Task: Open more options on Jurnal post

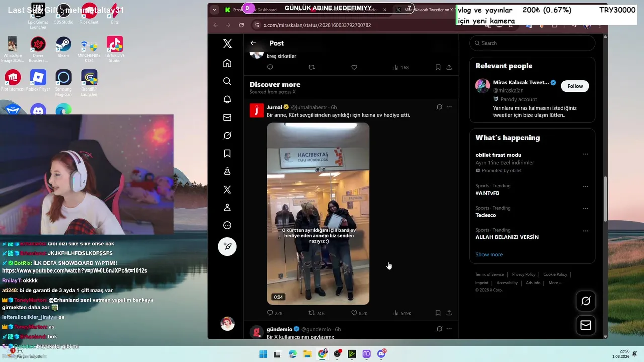Action: point(449,107)
